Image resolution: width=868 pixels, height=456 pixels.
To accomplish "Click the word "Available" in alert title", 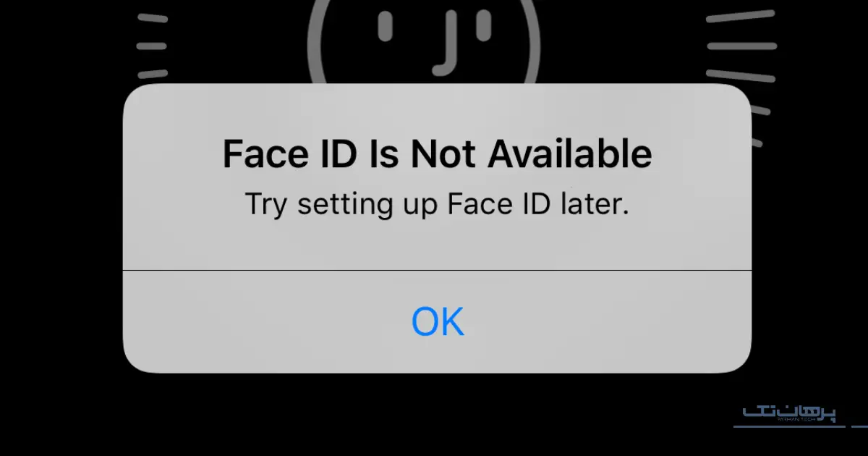I will 571,154.
